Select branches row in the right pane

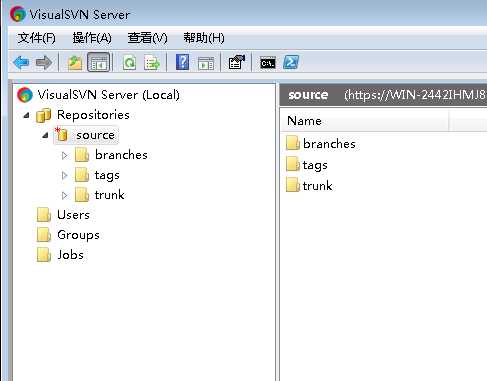[321, 143]
